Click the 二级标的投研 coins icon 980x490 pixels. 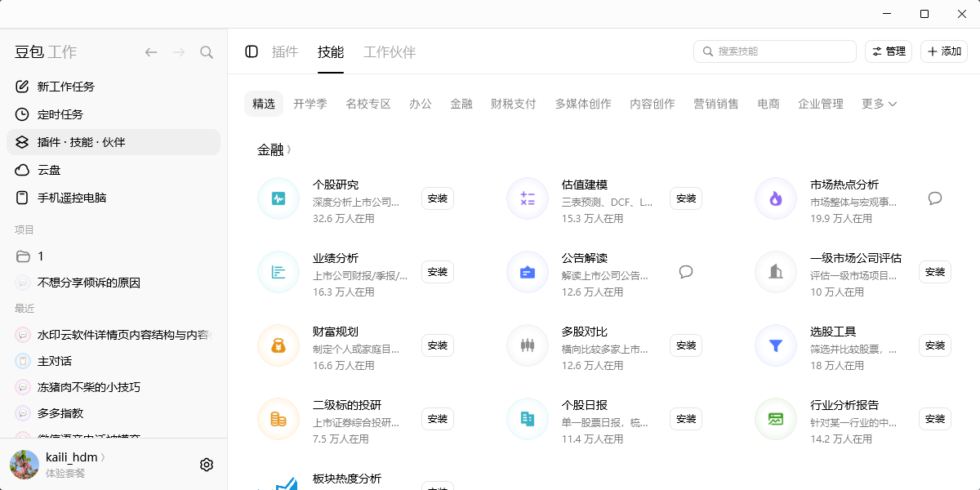coord(278,419)
